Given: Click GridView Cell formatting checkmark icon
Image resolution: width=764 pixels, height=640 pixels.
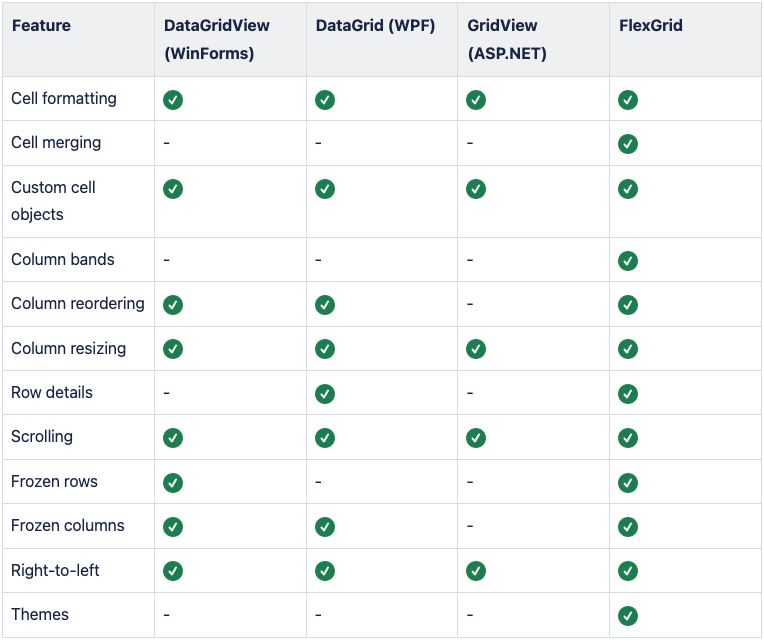Looking at the screenshot, I should 476,100.
